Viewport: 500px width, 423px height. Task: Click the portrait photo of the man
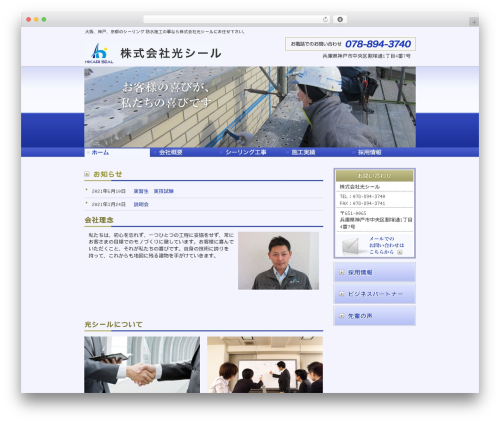pos(278,261)
